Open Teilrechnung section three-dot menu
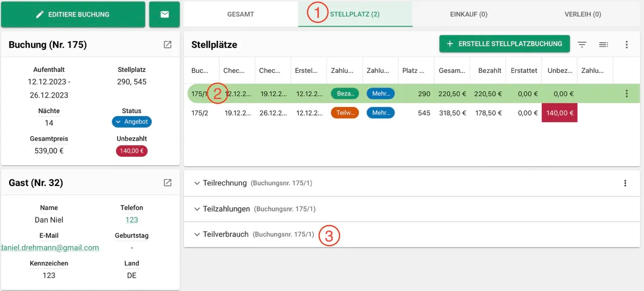This screenshot has width=644, height=291. pyautogui.click(x=625, y=183)
